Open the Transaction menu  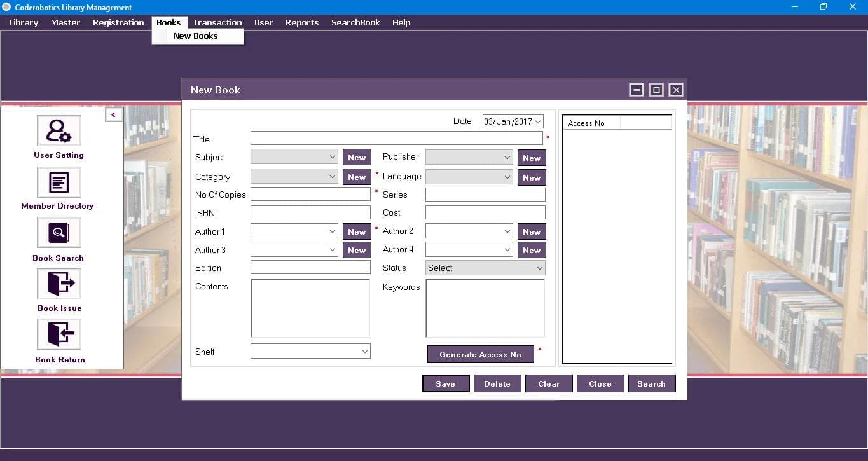click(x=217, y=22)
